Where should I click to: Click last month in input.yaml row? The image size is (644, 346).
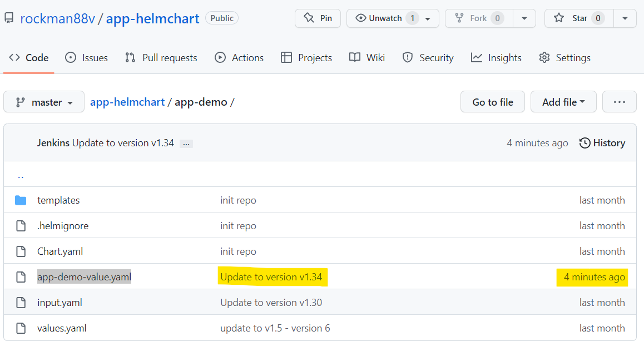pos(602,303)
